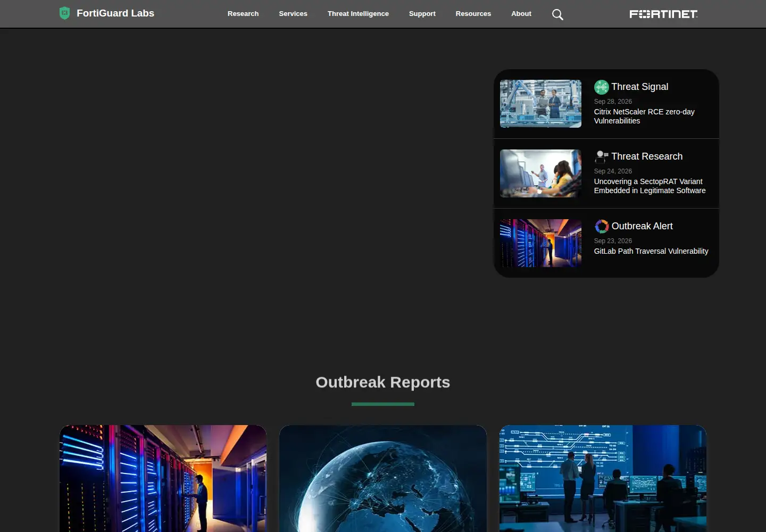Screen dimensions: 766x532
Task: Click the Sep 23, 2026 date text
Action: [x=613, y=241]
